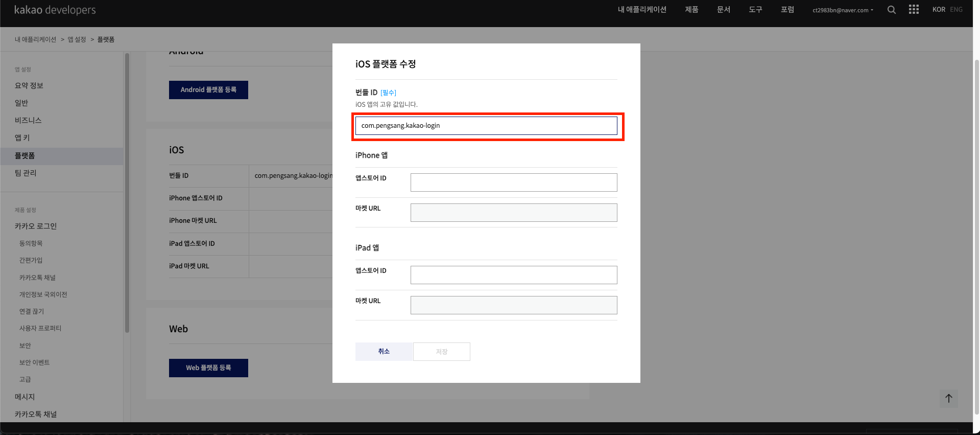Open 문서 menu in top navigation
This screenshot has width=980, height=435.
(723, 10)
